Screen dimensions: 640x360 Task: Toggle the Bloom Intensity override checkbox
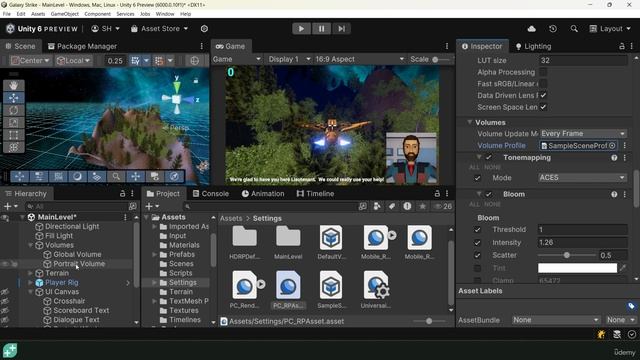click(x=477, y=242)
